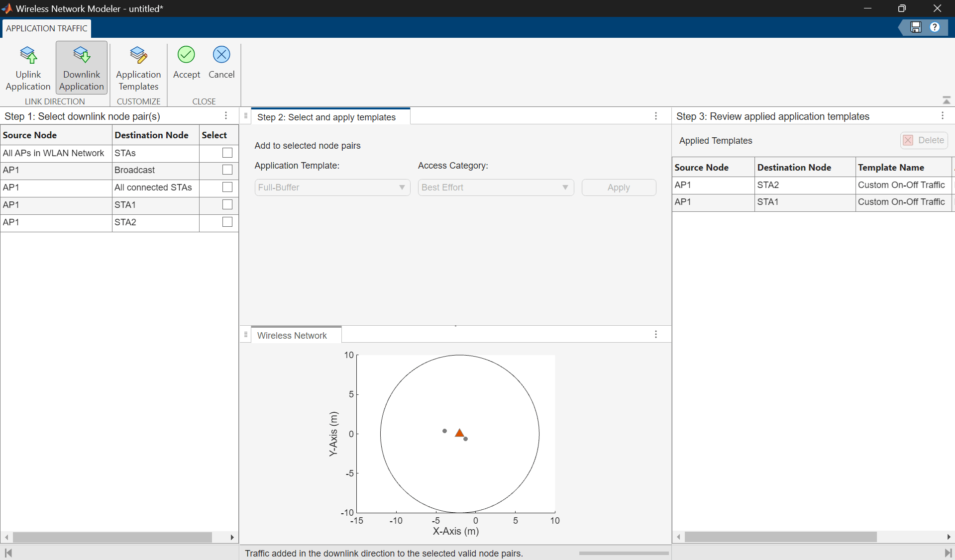Click Delete in Applied Templates
The image size is (955, 560).
924,140
